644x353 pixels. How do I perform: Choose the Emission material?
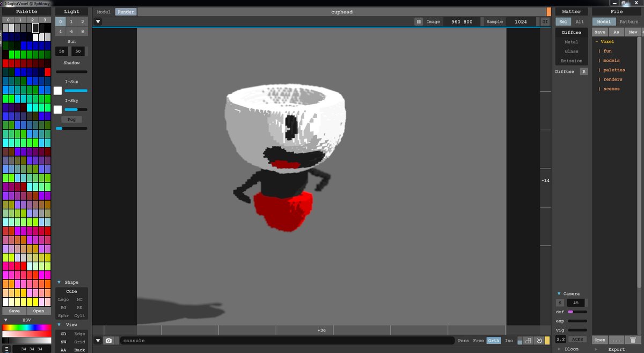coord(571,61)
